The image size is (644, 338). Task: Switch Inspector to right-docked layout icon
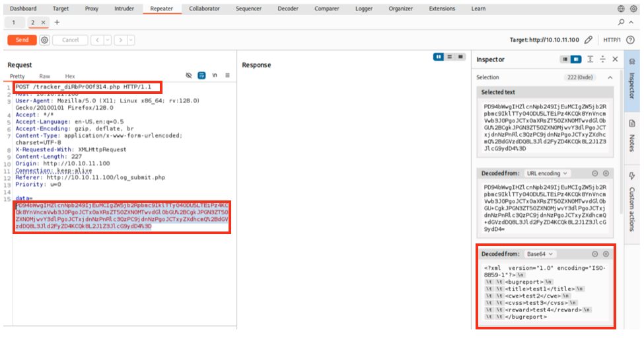click(x=576, y=60)
